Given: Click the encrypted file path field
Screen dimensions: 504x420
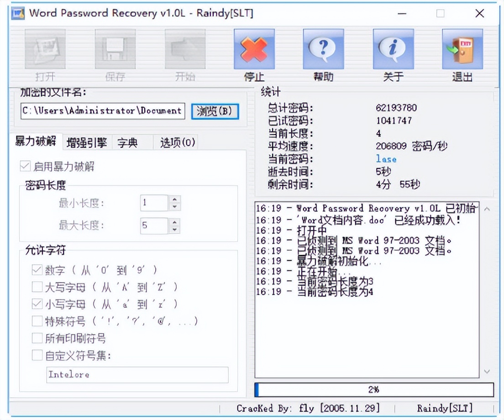Looking at the screenshot, I should click(x=103, y=111).
